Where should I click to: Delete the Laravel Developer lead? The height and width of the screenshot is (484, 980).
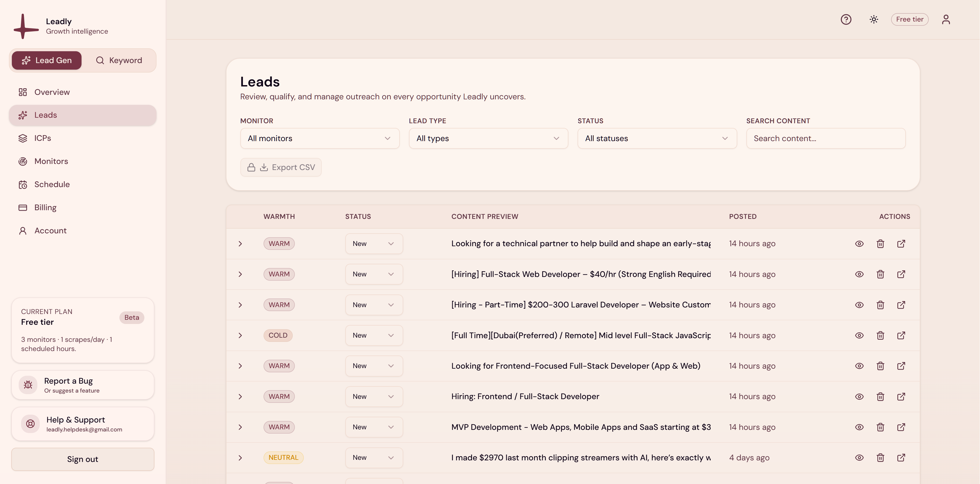click(880, 305)
